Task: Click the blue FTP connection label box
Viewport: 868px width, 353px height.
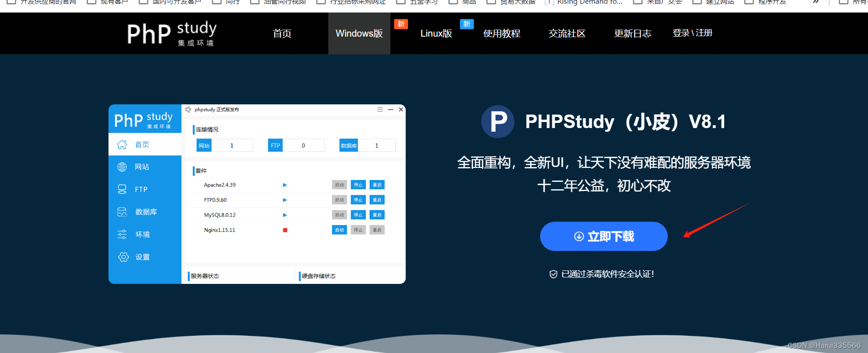Action: tap(275, 145)
